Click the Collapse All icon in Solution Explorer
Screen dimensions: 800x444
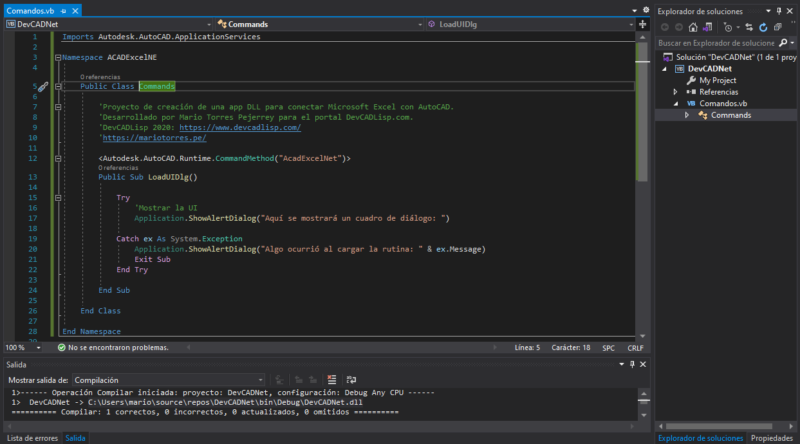click(778, 27)
